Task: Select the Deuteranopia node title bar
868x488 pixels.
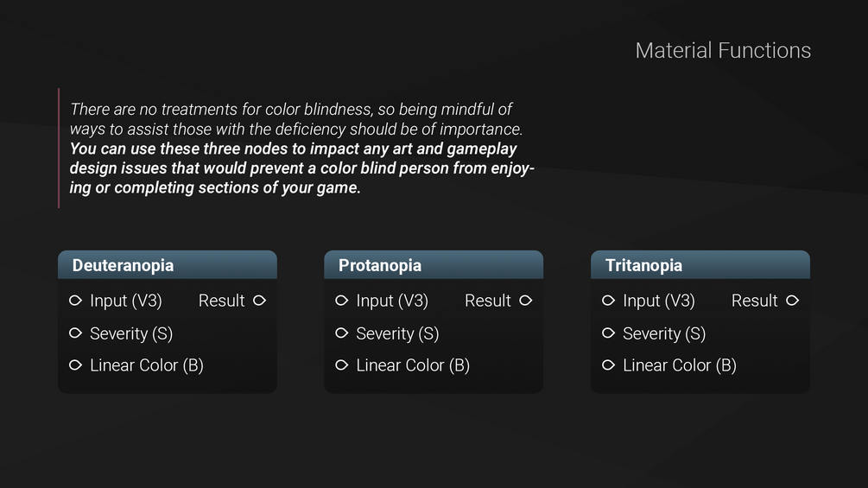Action: (168, 264)
